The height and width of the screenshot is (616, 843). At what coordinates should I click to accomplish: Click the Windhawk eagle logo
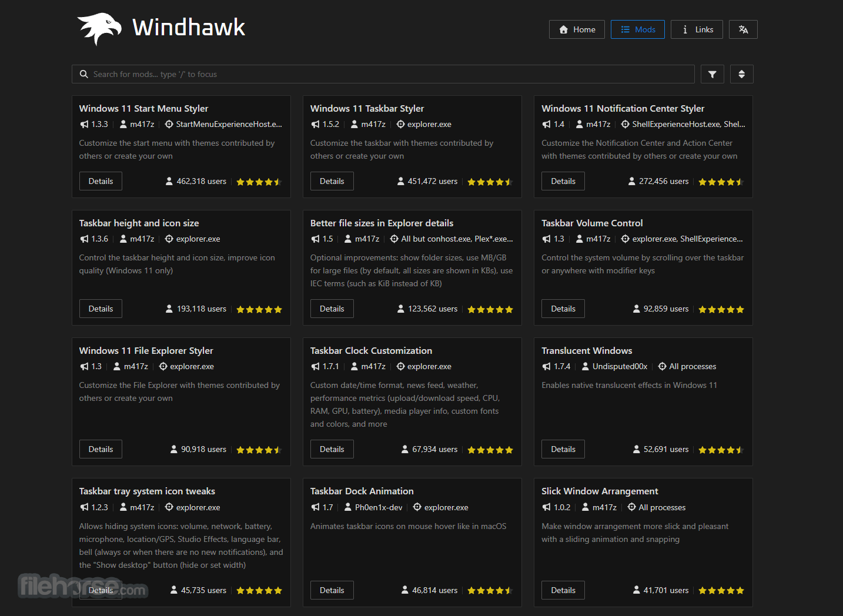point(99,28)
